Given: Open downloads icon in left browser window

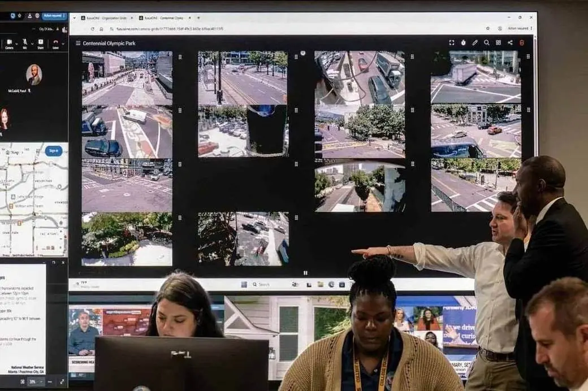Looking at the screenshot, I should [29, 16].
